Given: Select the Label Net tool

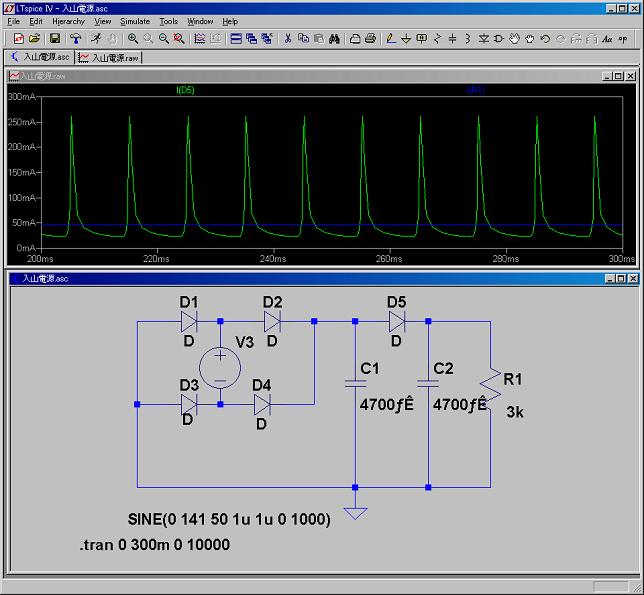Looking at the screenshot, I should (x=421, y=39).
